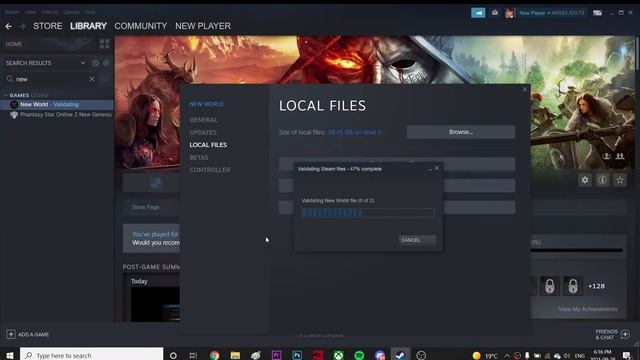Open the View menu in the menu bar
This screenshot has width=640, height=360.
pos(30,12)
